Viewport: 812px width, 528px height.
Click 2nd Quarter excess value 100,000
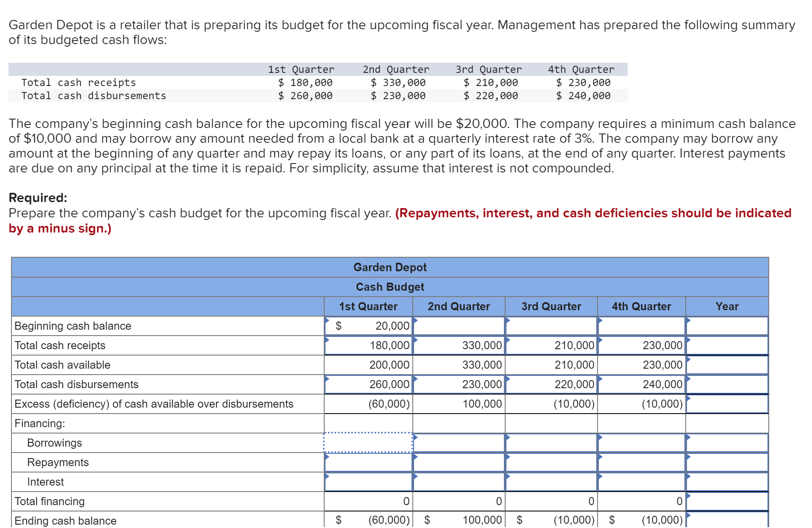(482, 404)
